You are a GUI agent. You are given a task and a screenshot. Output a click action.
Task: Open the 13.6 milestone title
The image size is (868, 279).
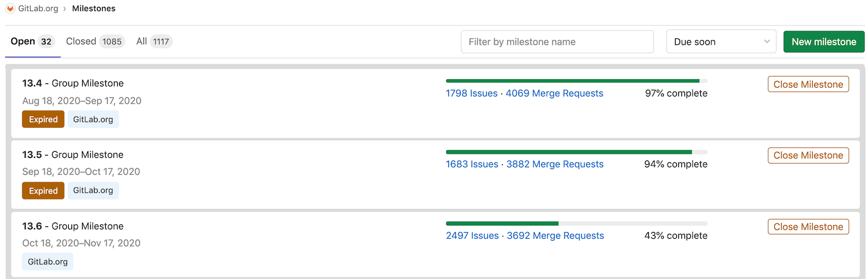coord(32,226)
